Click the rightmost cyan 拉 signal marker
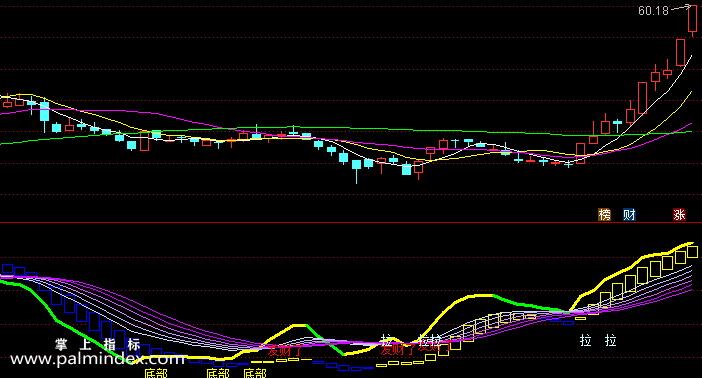This screenshot has height=378, width=702. [x=611, y=340]
